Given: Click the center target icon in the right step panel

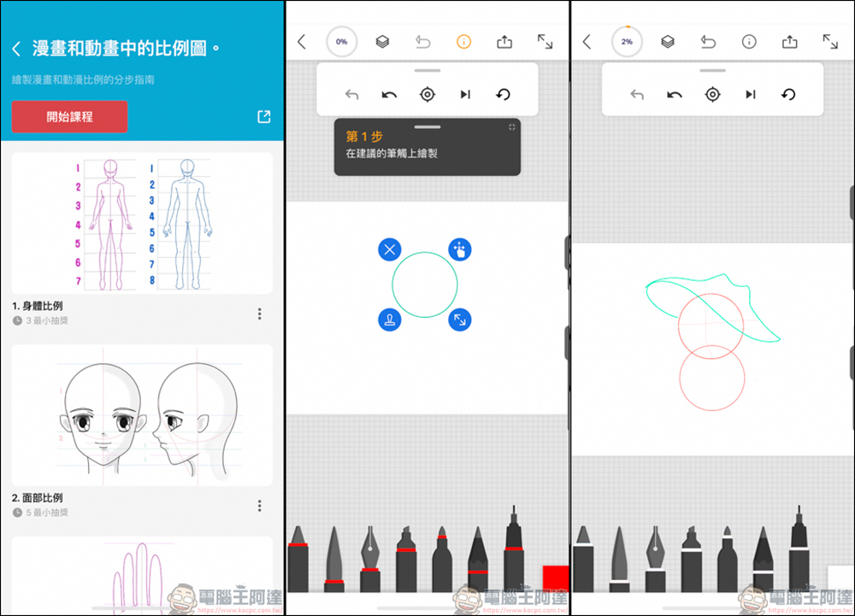Looking at the screenshot, I should [713, 95].
